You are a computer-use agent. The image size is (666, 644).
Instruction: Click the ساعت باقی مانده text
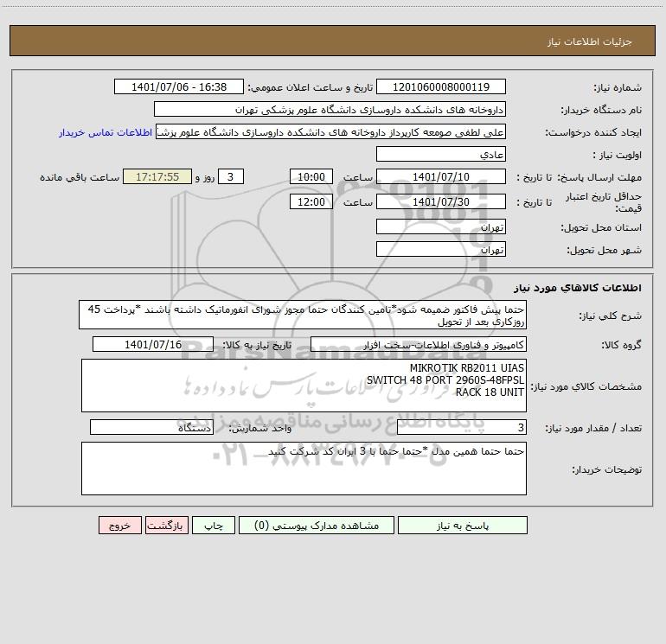[80, 177]
